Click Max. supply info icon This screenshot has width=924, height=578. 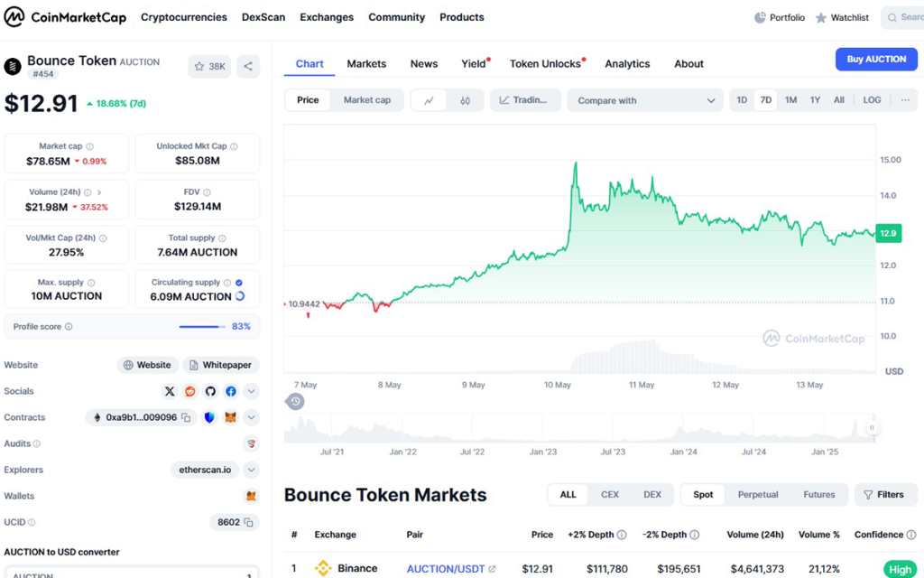(91, 283)
